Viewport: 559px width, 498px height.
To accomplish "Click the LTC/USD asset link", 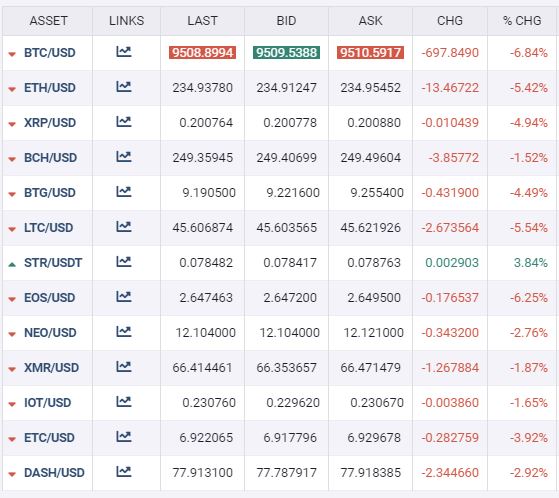I will pyautogui.click(x=48, y=227).
